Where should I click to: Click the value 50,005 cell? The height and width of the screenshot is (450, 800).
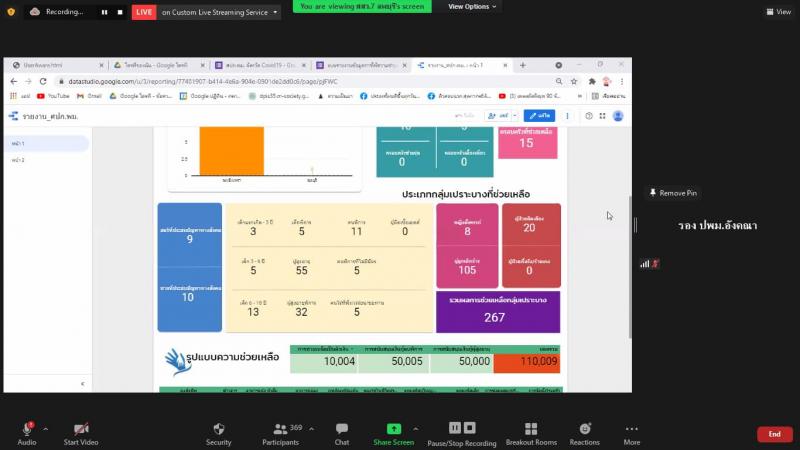tap(393, 362)
